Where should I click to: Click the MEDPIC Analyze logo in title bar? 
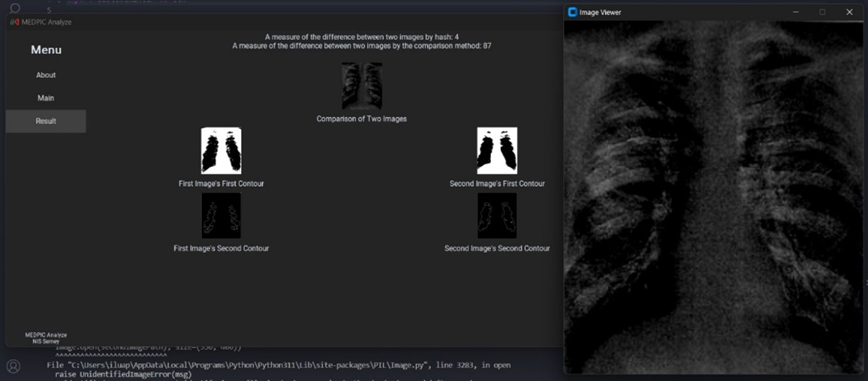[14, 22]
